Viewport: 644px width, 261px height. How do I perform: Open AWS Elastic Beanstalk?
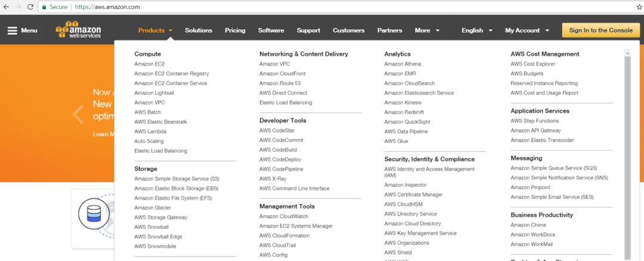[x=160, y=122]
